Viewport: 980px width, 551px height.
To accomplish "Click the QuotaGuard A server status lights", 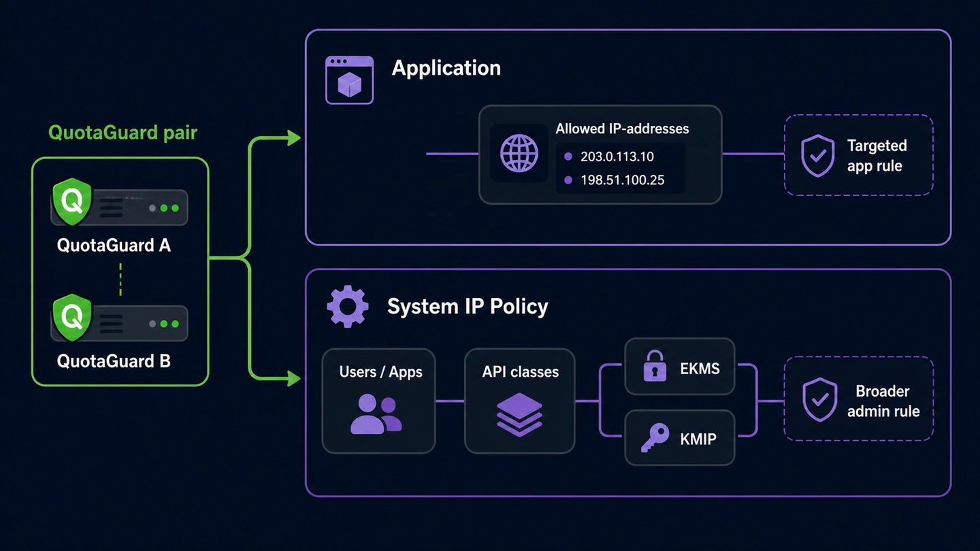I will coord(164,208).
